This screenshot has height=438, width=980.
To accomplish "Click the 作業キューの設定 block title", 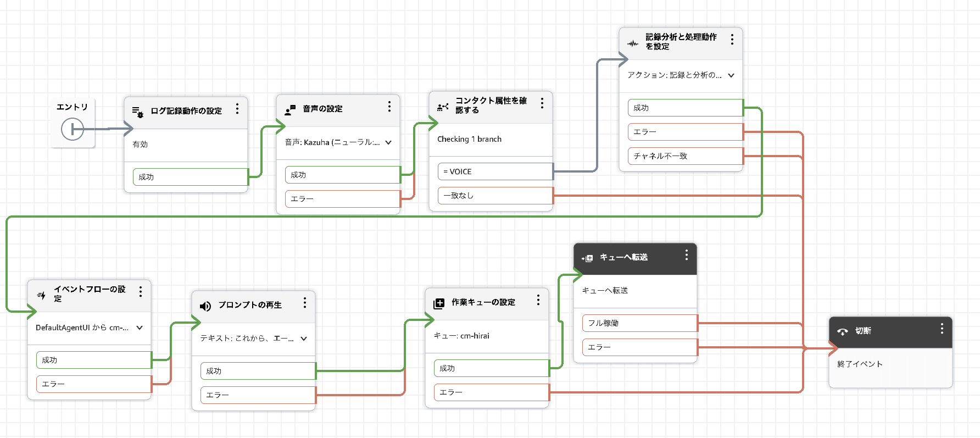I will click(x=483, y=302).
